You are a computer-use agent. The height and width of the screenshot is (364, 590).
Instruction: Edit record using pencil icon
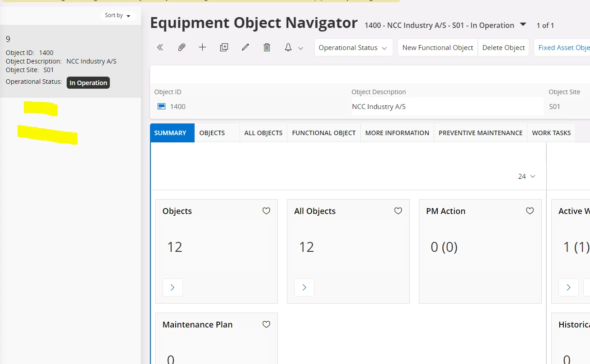[245, 47]
